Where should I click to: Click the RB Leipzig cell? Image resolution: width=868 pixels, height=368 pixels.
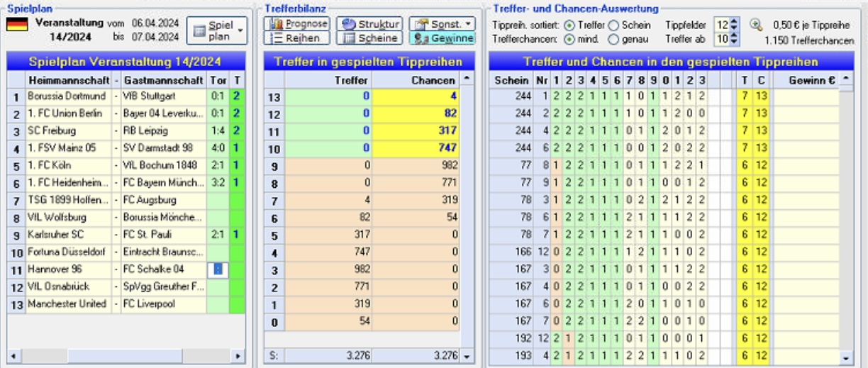[165, 130]
